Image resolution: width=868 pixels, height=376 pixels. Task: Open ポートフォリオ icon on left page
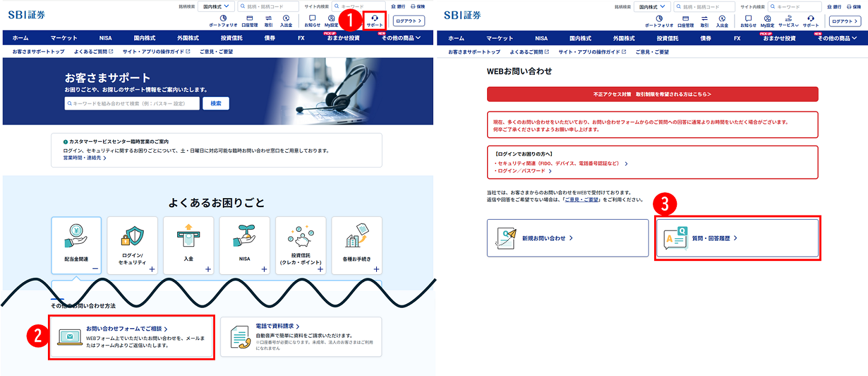[223, 21]
